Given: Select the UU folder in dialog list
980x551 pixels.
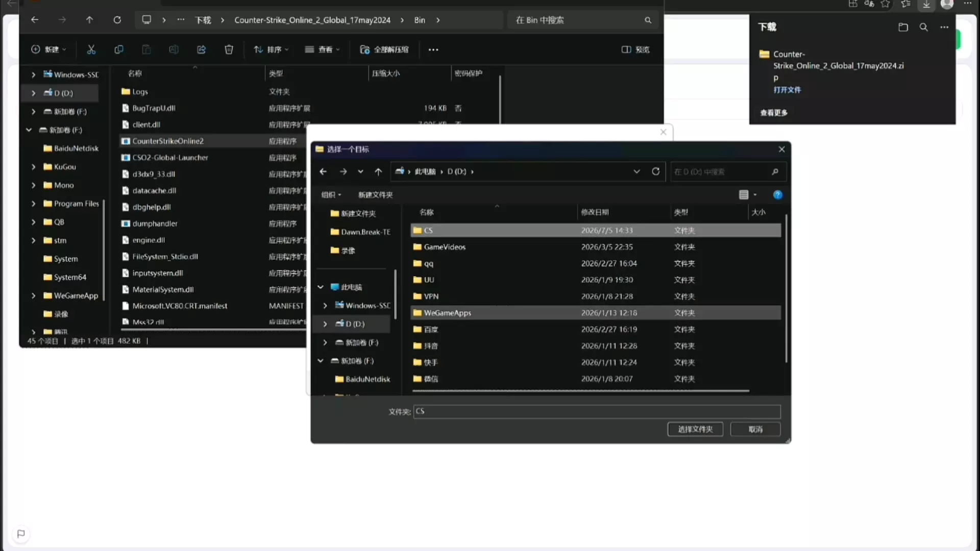Looking at the screenshot, I should click(x=595, y=280).
